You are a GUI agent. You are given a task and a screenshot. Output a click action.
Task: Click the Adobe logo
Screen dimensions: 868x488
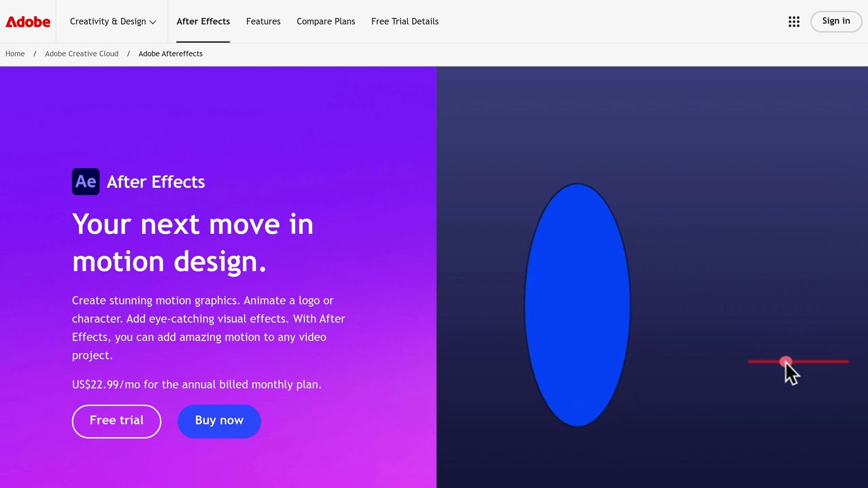point(28,22)
